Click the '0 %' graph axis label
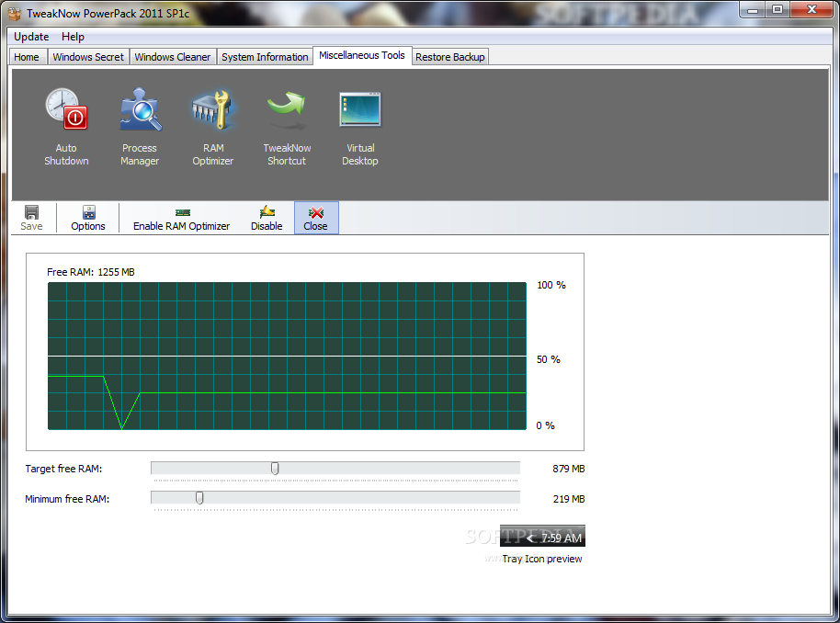Viewport: 840px width, 623px height. click(x=545, y=425)
